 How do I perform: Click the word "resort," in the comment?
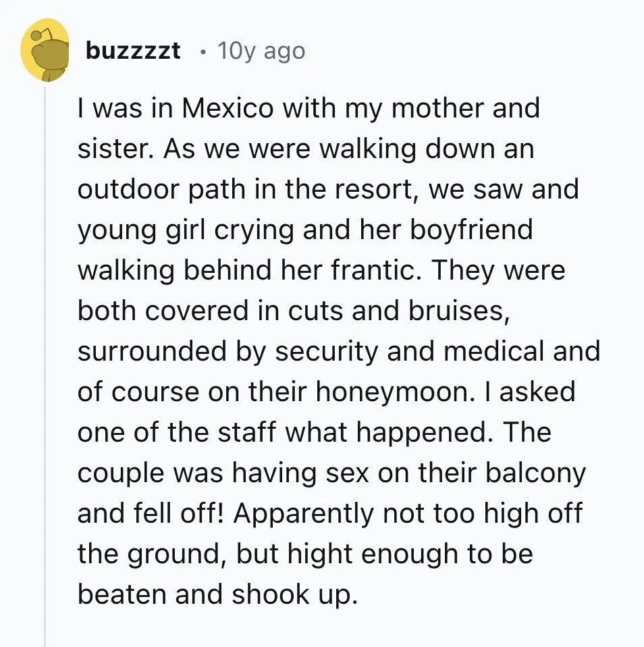pos(374,189)
